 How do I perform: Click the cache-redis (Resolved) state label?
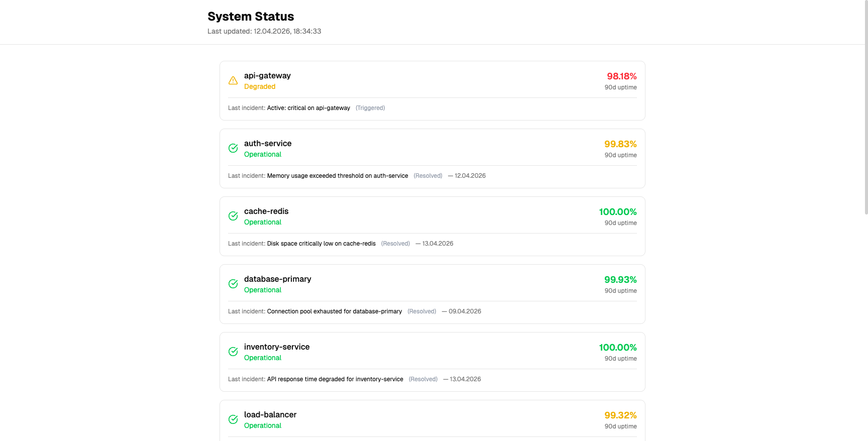tap(395, 244)
